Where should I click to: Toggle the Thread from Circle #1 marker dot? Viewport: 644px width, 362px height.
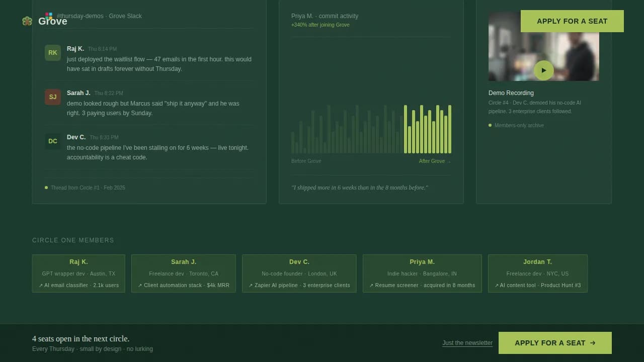(45, 188)
